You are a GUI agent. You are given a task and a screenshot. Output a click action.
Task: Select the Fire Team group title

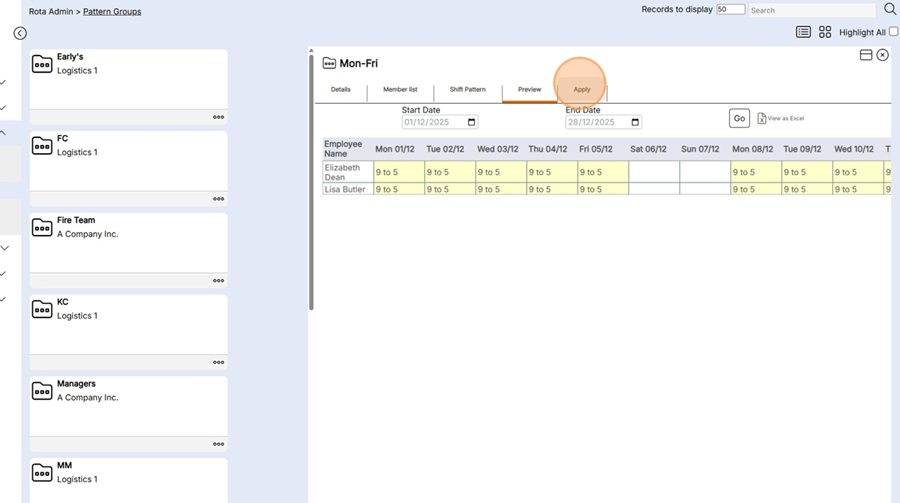tap(76, 220)
